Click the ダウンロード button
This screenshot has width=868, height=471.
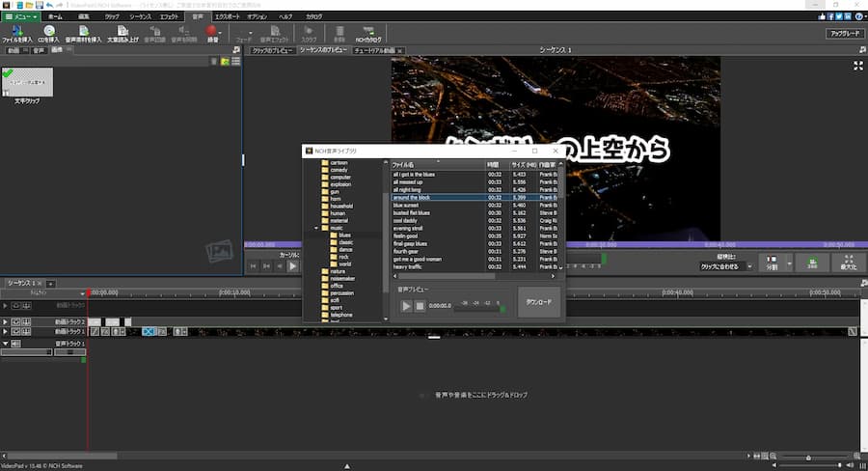click(x=538, y=302)
